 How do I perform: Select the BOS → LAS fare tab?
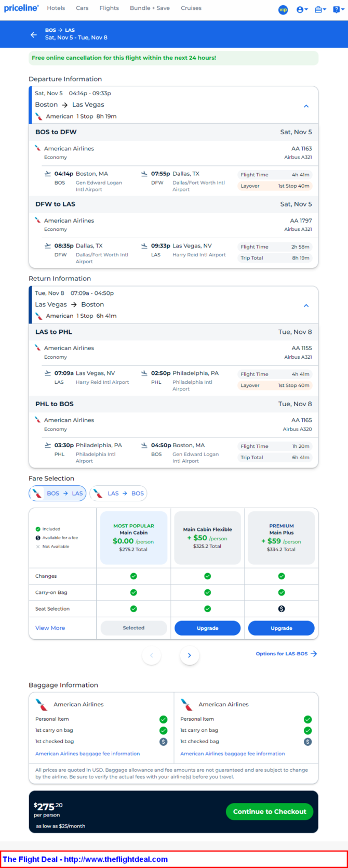(x=58, y=494)
